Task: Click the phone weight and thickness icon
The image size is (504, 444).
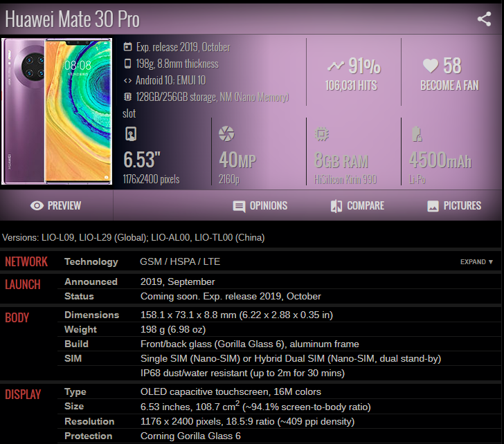Action: (x=127, y=64)
